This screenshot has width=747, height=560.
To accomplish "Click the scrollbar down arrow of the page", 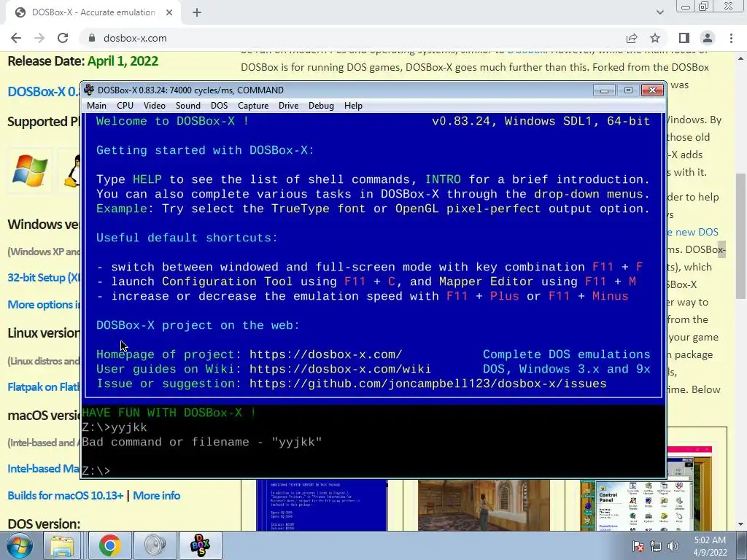I will point(741,524).
